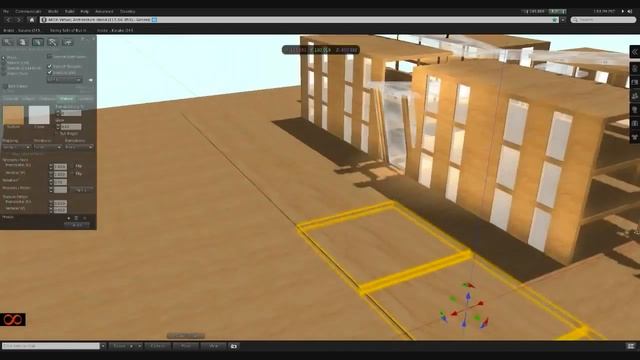Uncheck the Snap to grid checkbox
640x360 pixels.
tap(49, 72)
